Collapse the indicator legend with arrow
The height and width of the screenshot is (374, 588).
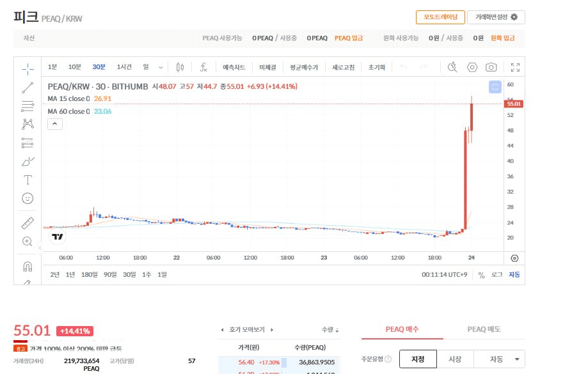(x=55, y=124)
